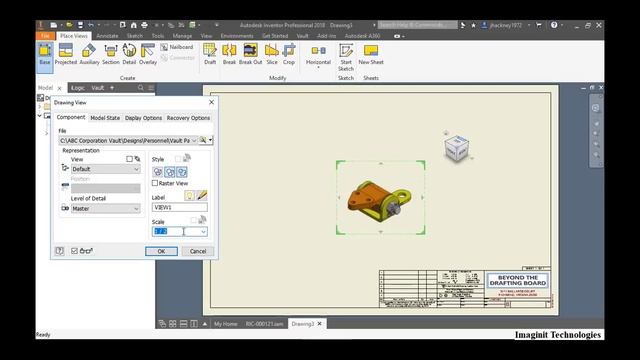Click the Save icon in quick access toolbar

(80, 25)
